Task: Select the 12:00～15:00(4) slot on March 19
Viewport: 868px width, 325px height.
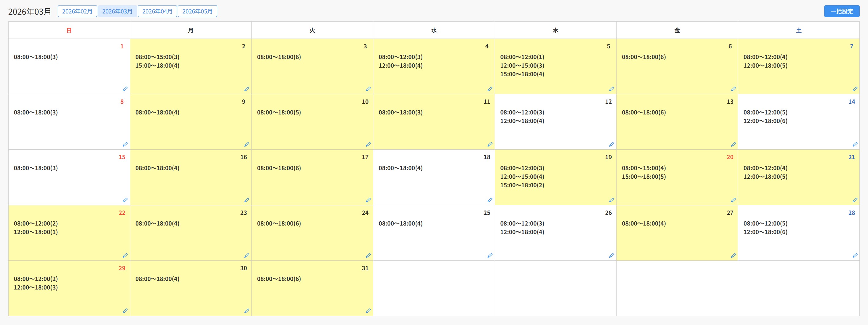Action: coord(522,177)
